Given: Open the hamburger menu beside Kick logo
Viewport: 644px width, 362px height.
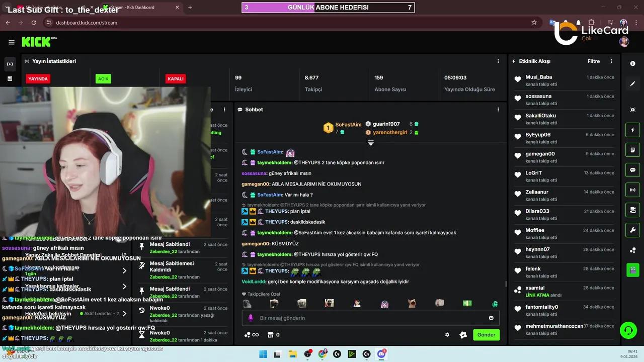Looking at the screenshot, I should coord(12,42).
